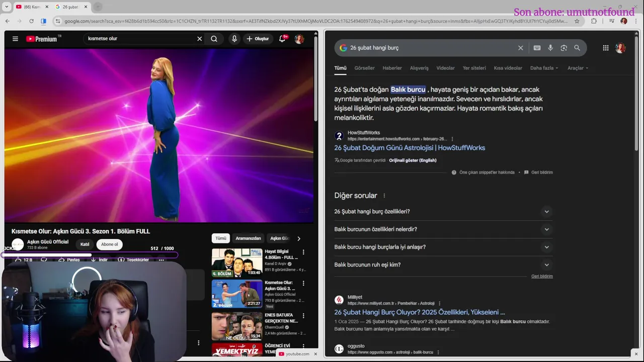Open options for ENES BATUR'A video
The width and height of the screenshot is (644, 362).
[303, 316]
